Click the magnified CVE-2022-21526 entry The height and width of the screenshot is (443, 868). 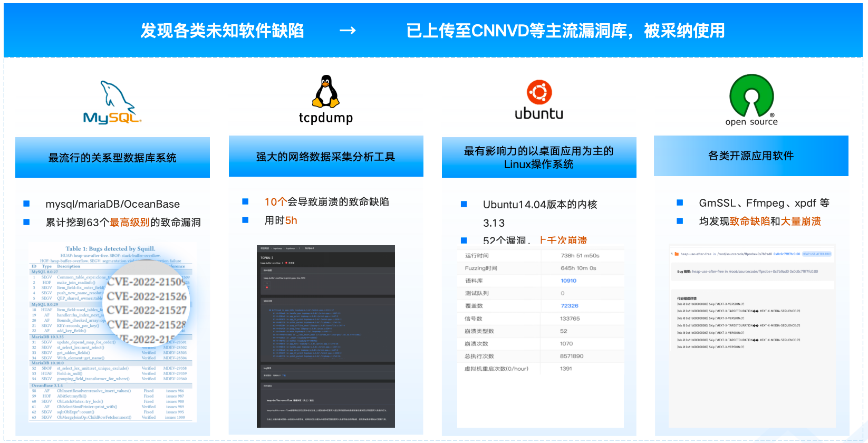click(147, 296)
